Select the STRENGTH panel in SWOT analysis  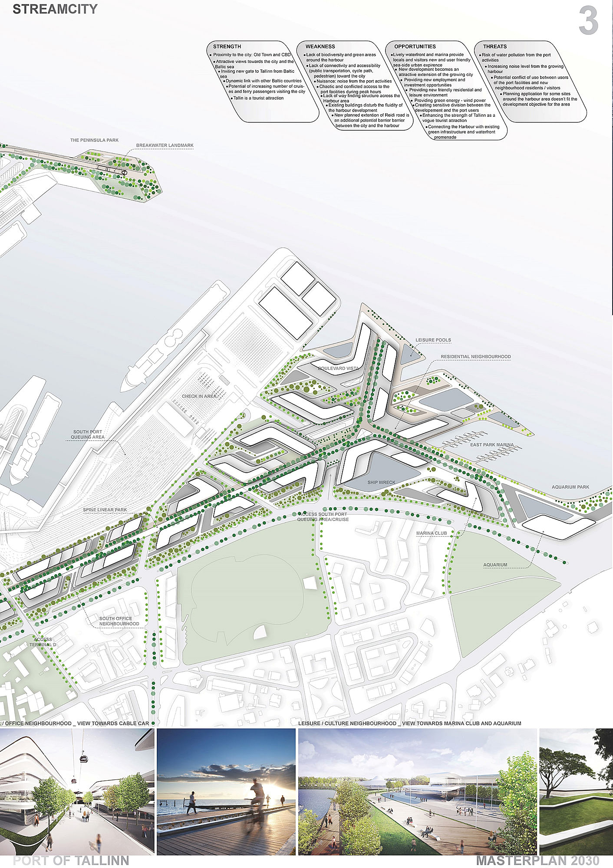click(227, 46)
